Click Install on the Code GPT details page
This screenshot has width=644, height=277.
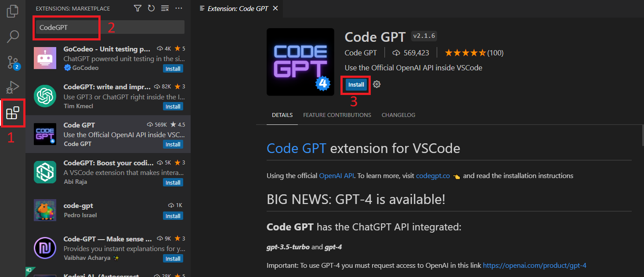(x=356, y=84)
